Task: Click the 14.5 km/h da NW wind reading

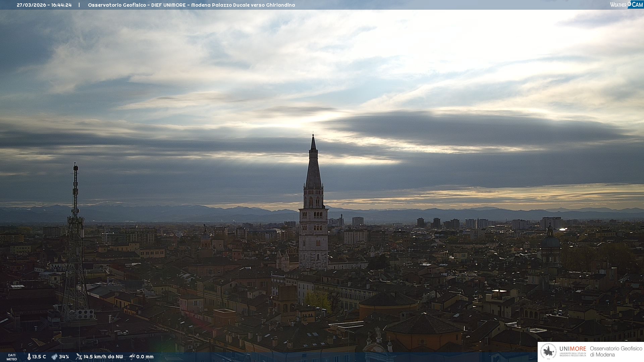Action: click(x=103, y=357)
